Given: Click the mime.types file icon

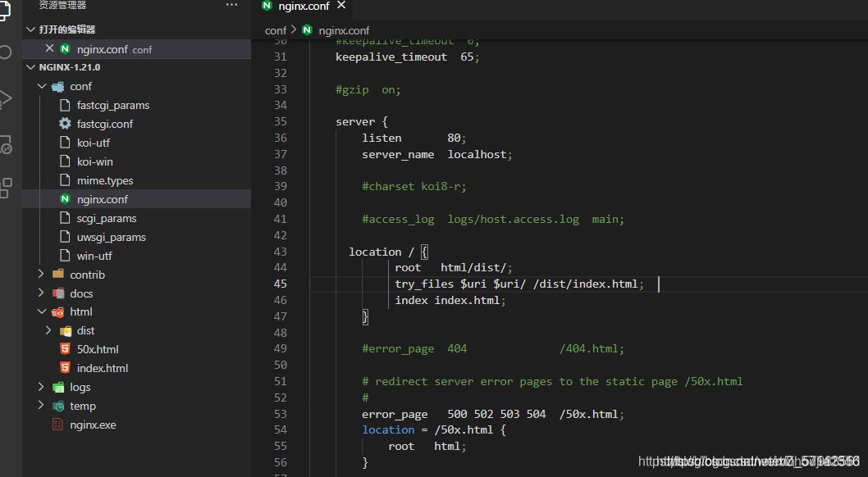Looking at the screenshot, I should (x=65, y=180).
